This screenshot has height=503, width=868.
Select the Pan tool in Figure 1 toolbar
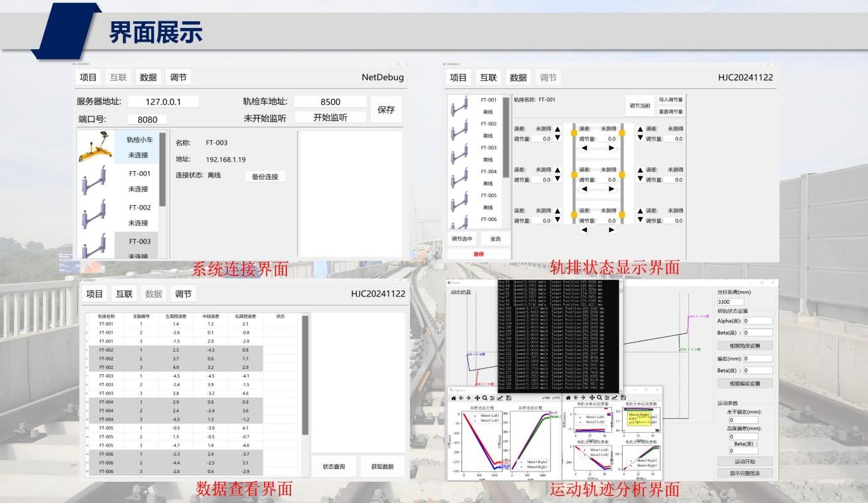coord(477,398)
